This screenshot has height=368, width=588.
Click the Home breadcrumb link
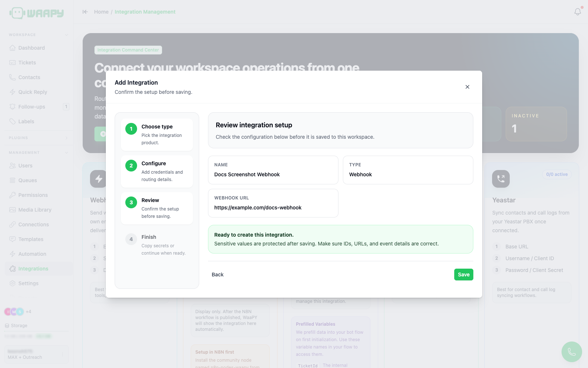coord(101,12)
